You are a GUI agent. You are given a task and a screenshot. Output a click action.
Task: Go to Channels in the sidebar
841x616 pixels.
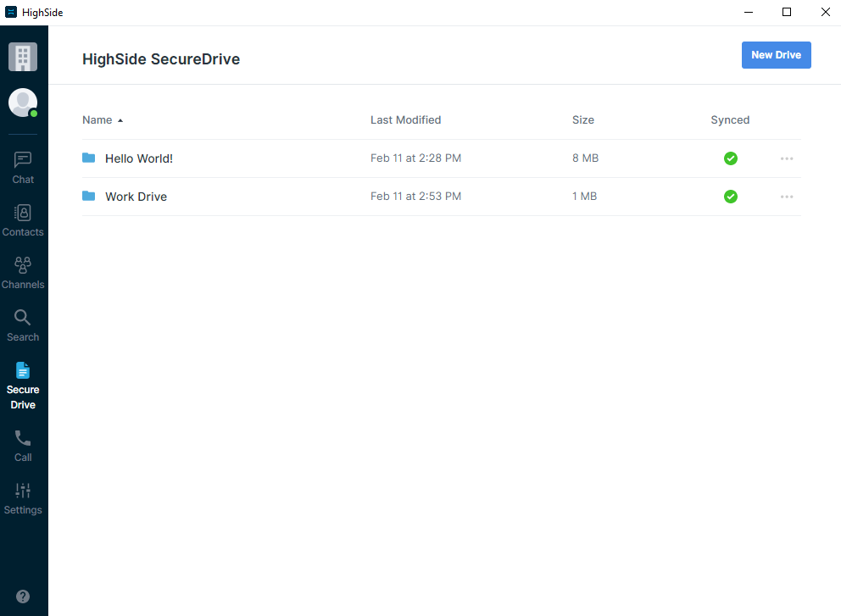tap(23, 273)
